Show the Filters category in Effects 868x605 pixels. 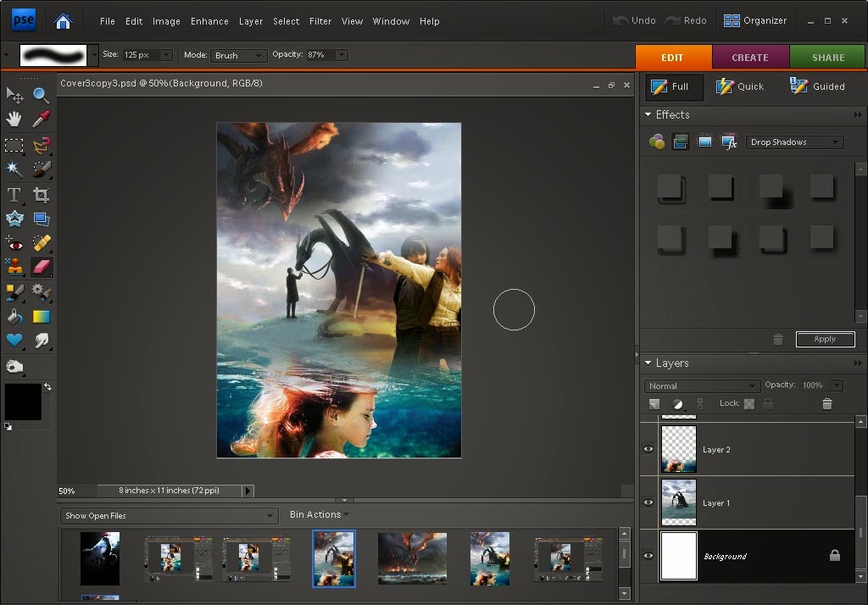[x=657, y=142]
